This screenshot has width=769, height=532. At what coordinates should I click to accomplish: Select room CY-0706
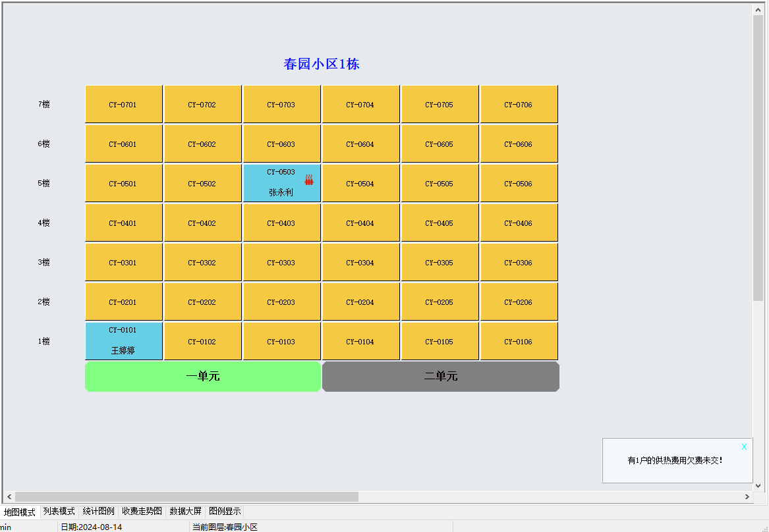(519, 104)
